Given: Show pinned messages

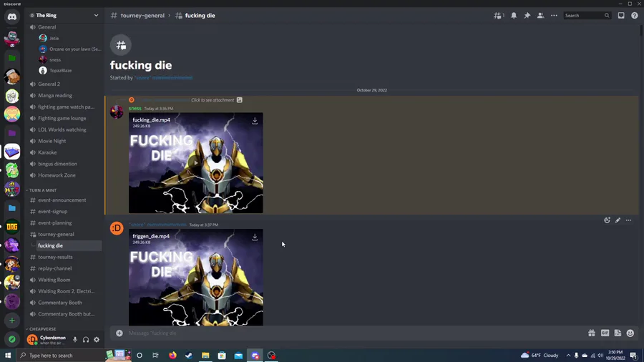Looking at the screenshot, I should pyautogui.click(x=527, y=16).
